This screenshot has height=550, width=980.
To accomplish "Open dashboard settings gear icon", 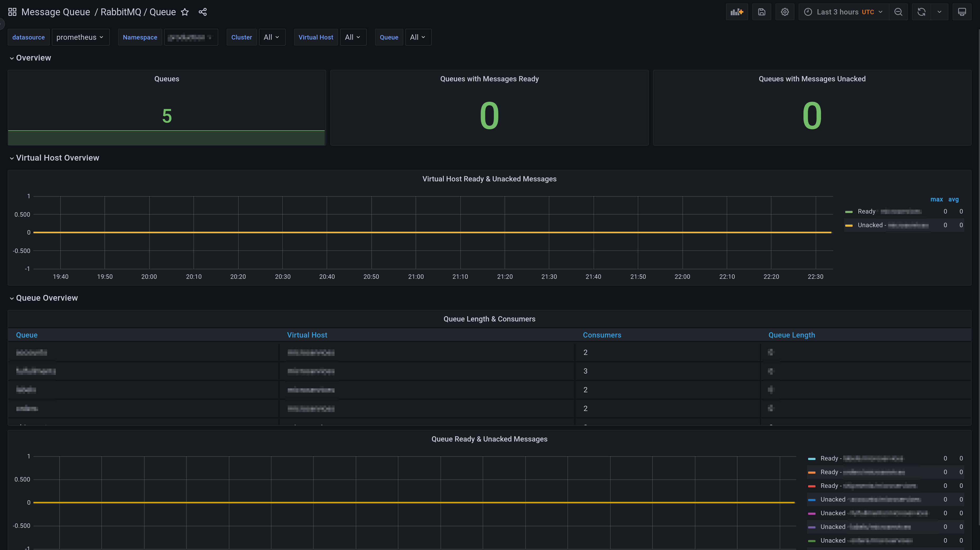I will click(784, 12).
